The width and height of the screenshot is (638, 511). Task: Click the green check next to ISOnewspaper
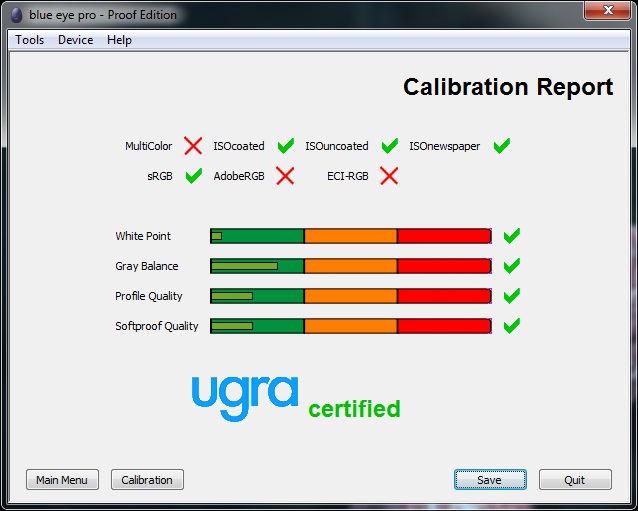501,146
